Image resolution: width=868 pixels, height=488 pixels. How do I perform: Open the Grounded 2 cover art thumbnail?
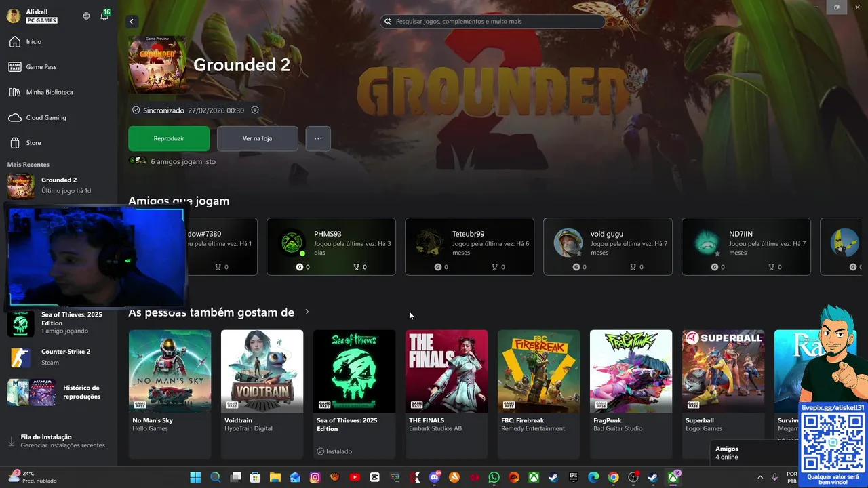[x=157, y=64]
